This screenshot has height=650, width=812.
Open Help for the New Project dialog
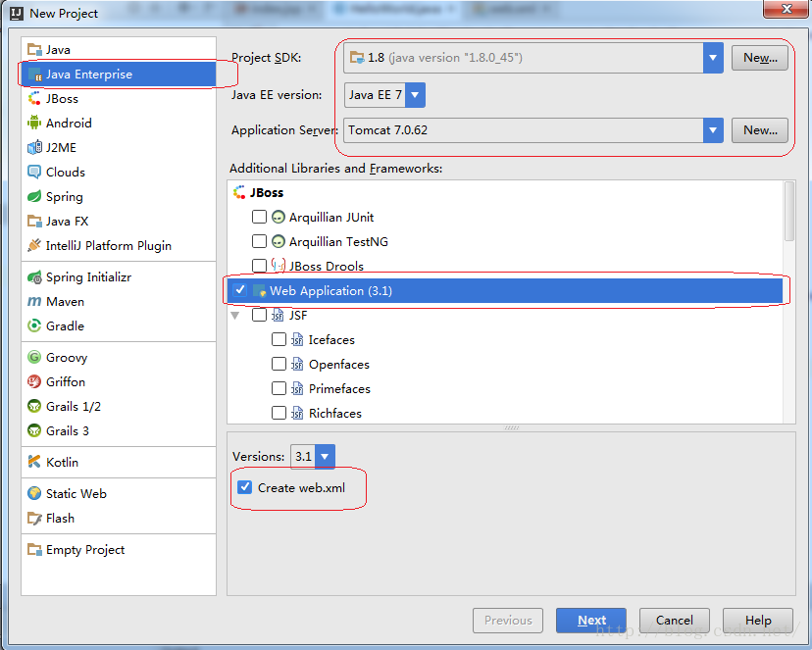click(758, 620)
